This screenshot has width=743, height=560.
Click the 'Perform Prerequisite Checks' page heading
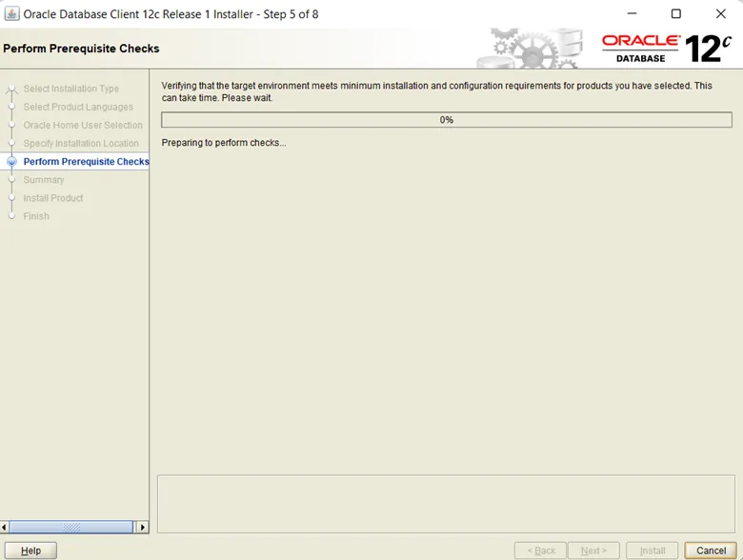(x=81, y=49)
